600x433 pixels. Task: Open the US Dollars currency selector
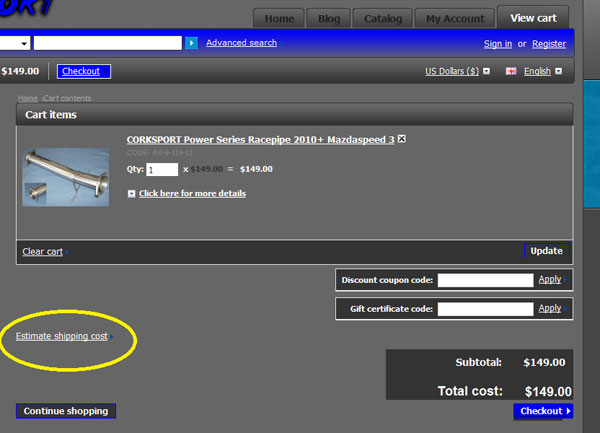(x=452, y=71)
